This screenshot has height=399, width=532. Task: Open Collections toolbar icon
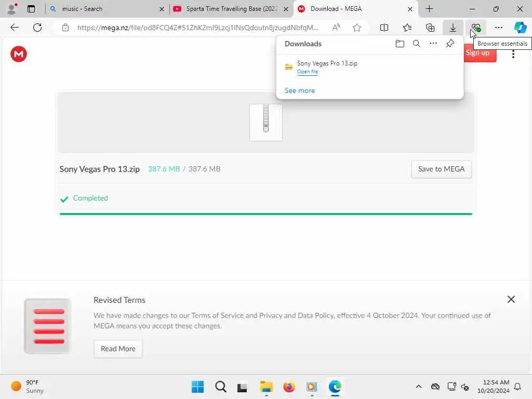[430, 28]
